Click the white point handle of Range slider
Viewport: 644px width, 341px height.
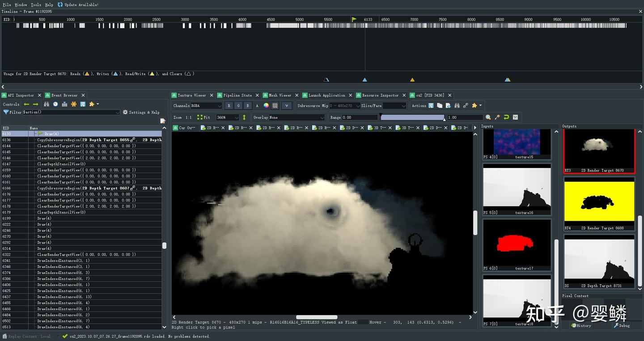pyautogui.click(x=444, y=119)
